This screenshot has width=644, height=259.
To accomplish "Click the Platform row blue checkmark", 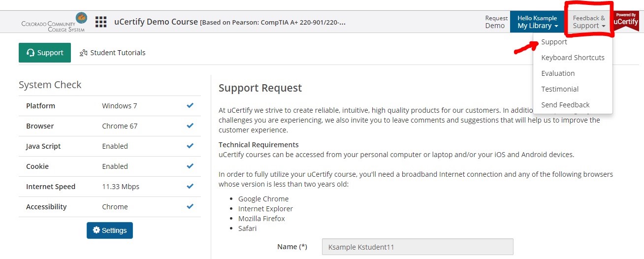I will (190, 105).
